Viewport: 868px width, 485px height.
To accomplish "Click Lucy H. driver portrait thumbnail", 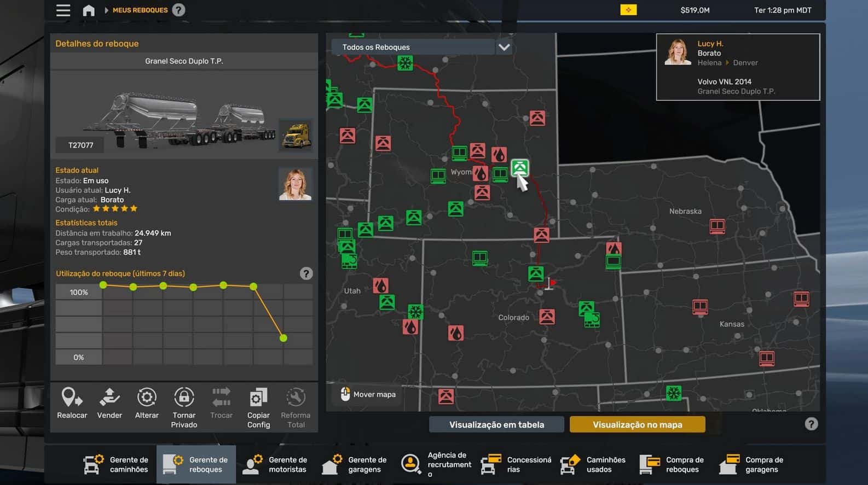I will tap(296, 184).
